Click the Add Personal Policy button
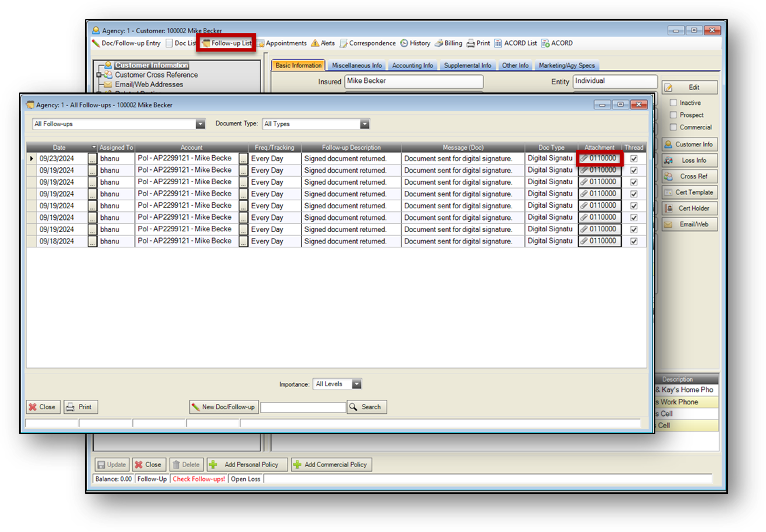 point(247,465)
